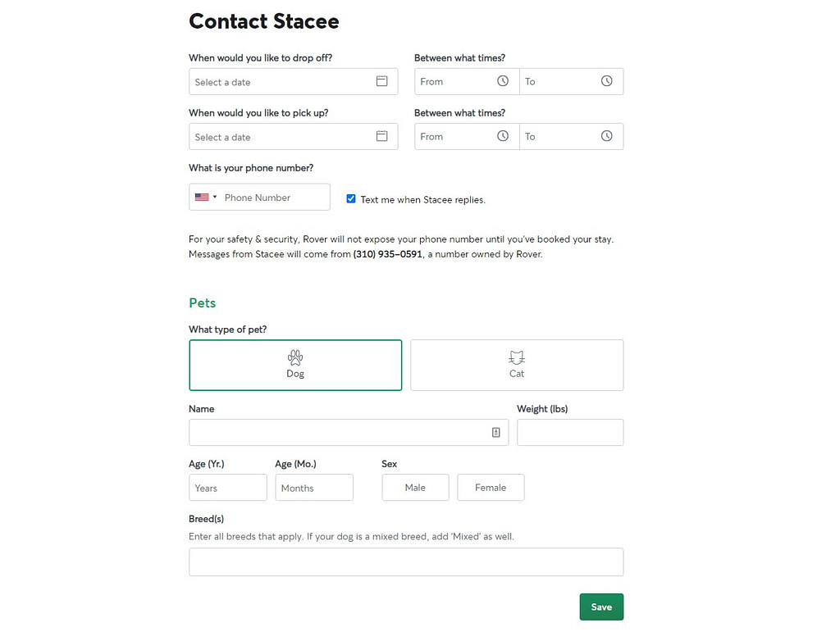
Task: Click the 'What is your phone number?' label
Action: pyautogui.click(x=251, y=168)
